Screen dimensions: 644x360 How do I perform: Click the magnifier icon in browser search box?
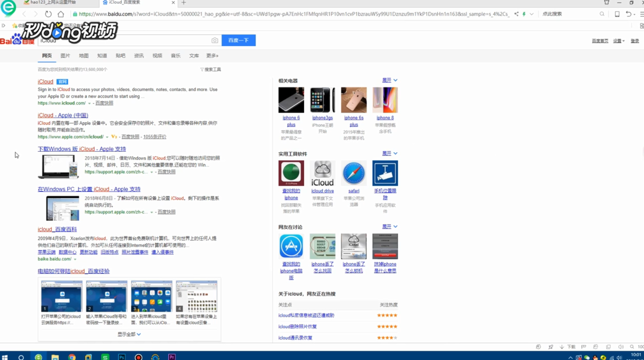(602, 14)
